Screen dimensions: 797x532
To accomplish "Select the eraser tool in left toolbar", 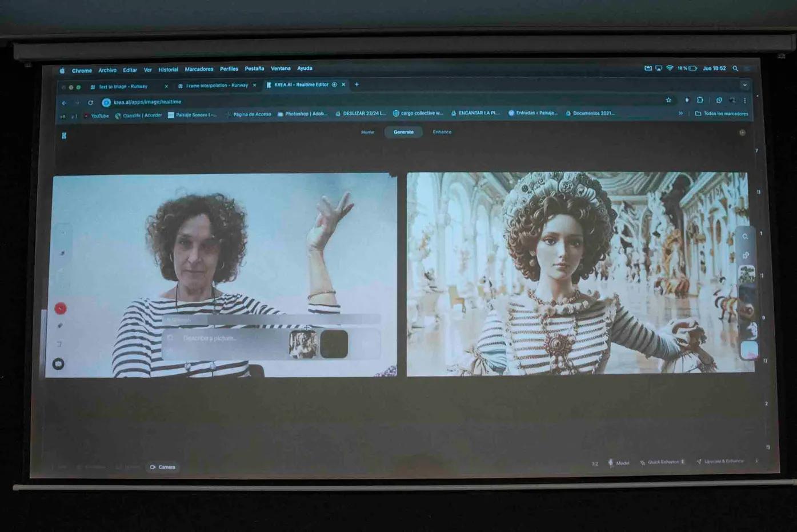I will tap(61, 326).
